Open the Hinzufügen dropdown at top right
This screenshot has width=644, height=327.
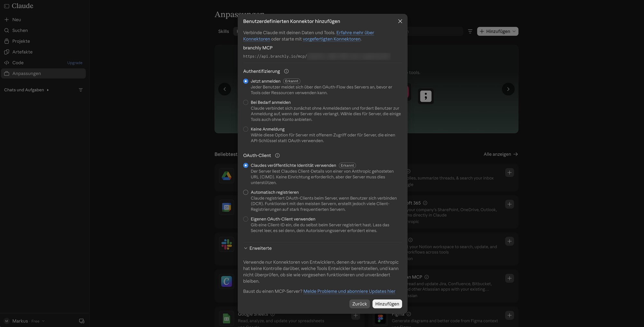[x=497, y=31]
